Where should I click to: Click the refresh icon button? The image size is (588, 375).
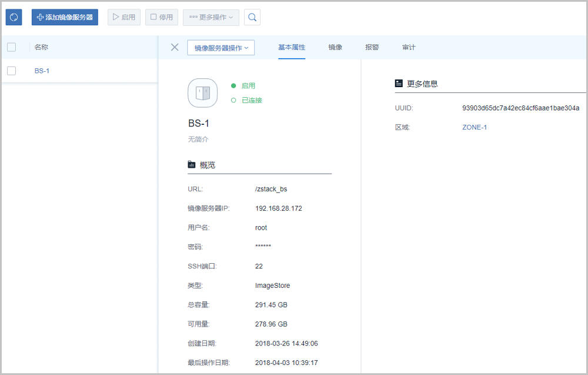click(14, 17)
